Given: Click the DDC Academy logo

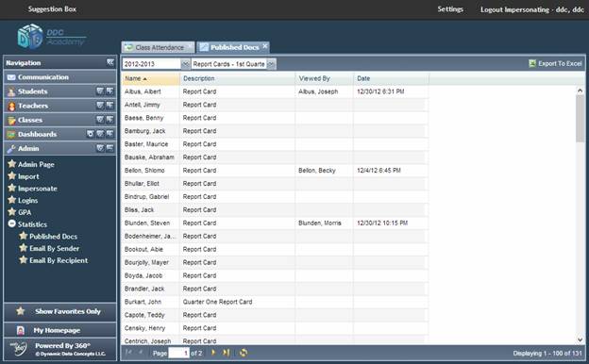Looking at the screenshot, I should click(51, 37).
